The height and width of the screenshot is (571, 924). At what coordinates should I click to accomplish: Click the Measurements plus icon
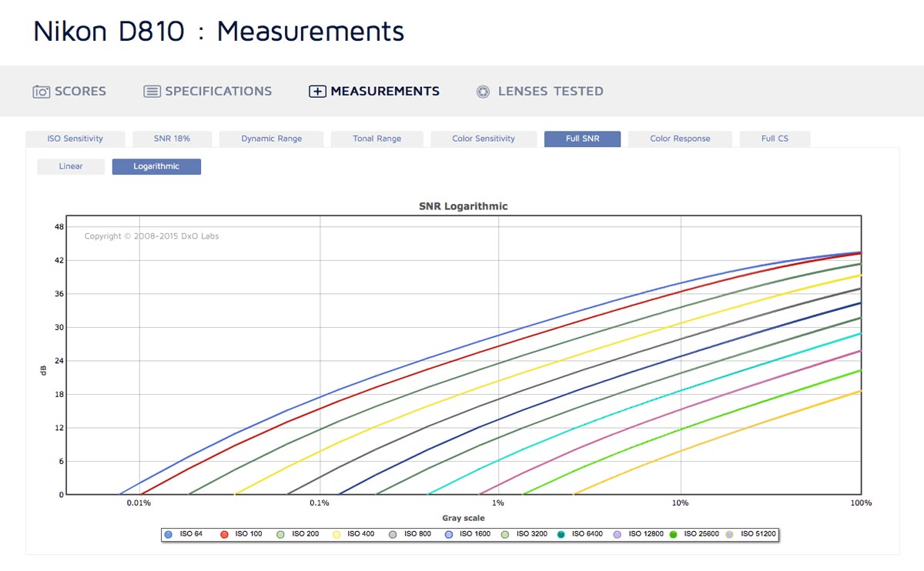(317, 92)
